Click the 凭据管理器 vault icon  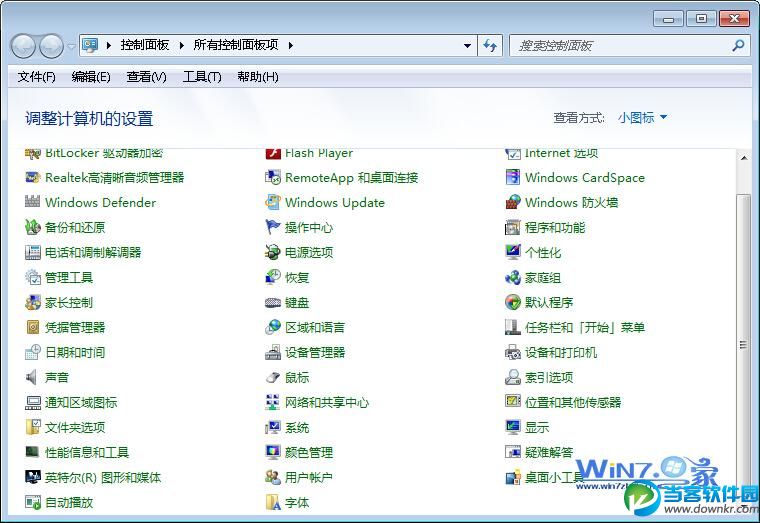(x=32, y=327)
